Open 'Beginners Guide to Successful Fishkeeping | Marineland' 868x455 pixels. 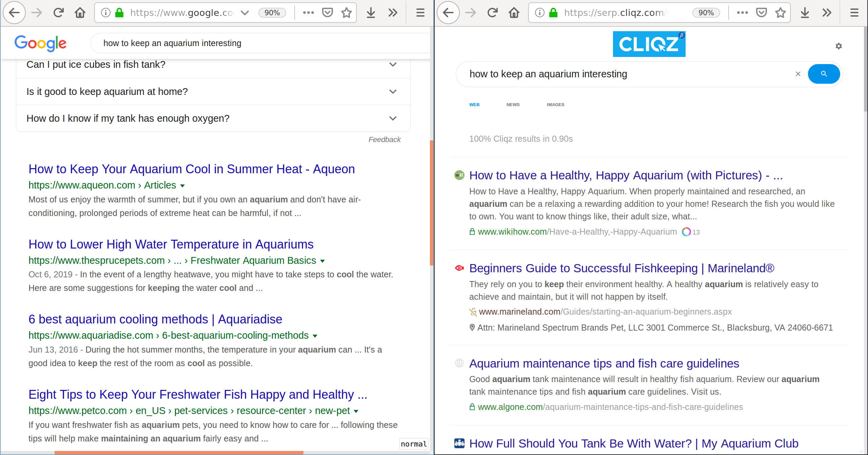[622, 268]
